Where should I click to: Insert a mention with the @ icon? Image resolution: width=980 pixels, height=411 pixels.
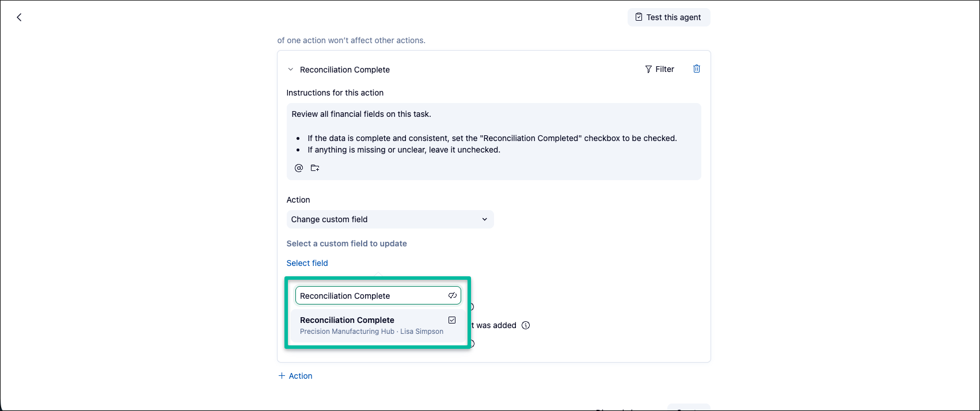299,168
